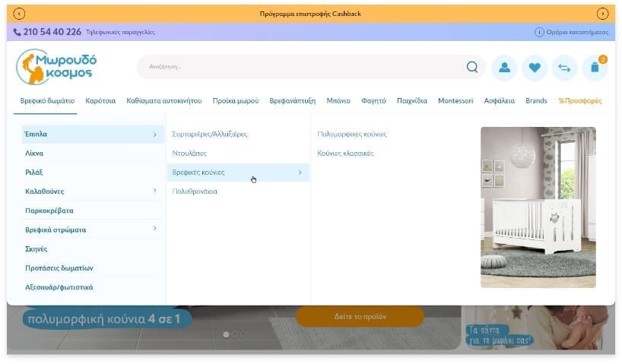
Task: Expand the Βρεφικά στρώματα submenu chevron
Action: tap(154, 229)
